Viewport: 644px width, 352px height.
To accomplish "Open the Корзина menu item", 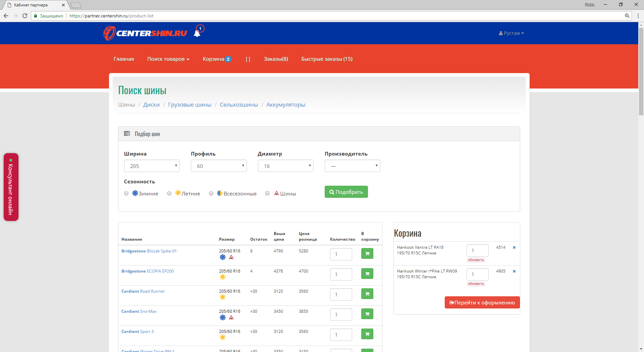I will (x=217, y=59).
